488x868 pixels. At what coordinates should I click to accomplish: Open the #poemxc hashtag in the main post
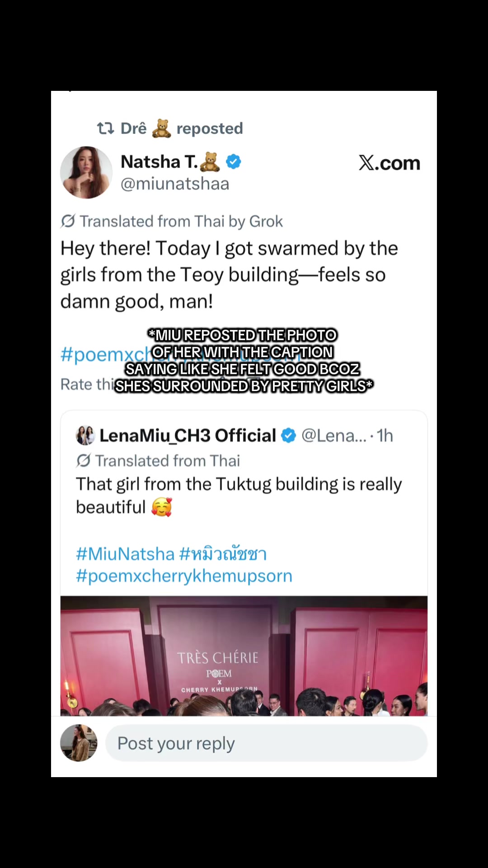(105, 354)
